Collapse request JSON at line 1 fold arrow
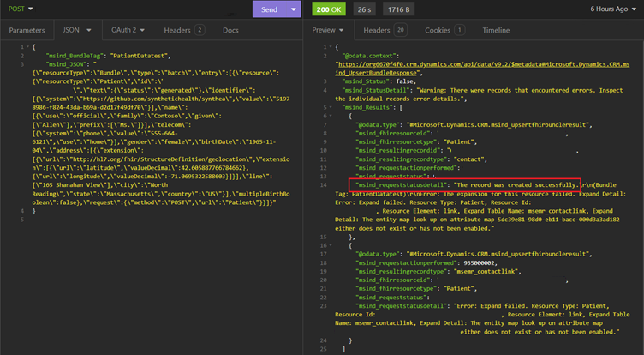 pos(27,47)
